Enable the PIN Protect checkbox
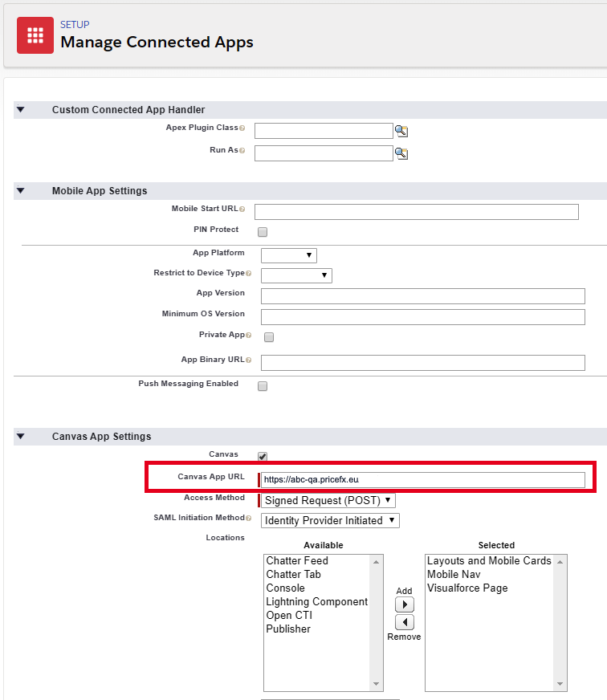The height and width of the screenshot is (700, 607). (x=263, y=232)
